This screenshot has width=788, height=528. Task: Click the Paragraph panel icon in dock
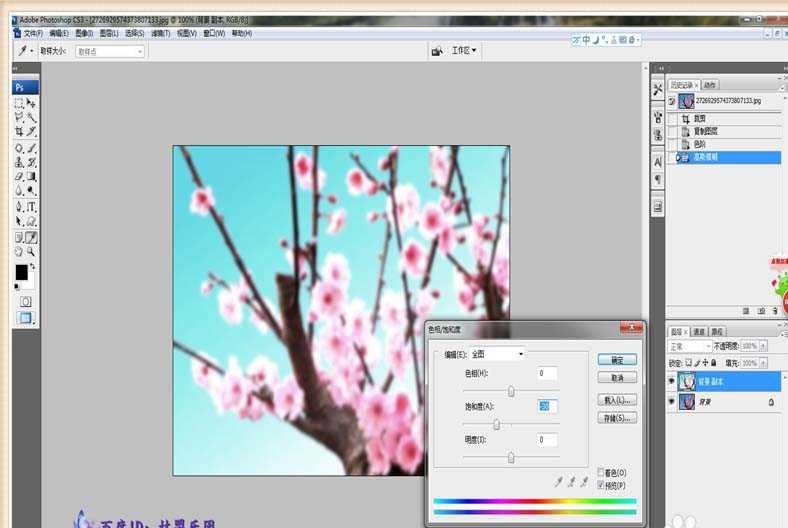[657, 179]
